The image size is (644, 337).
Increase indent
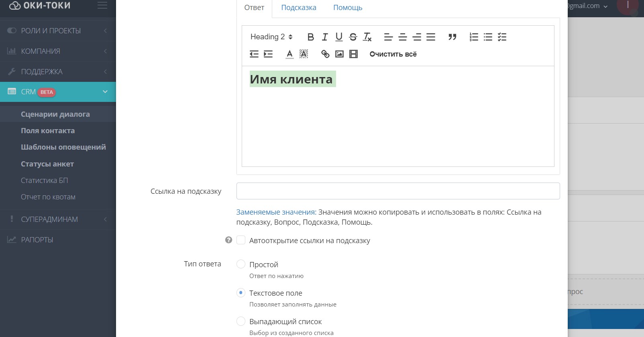click(268, 54)
